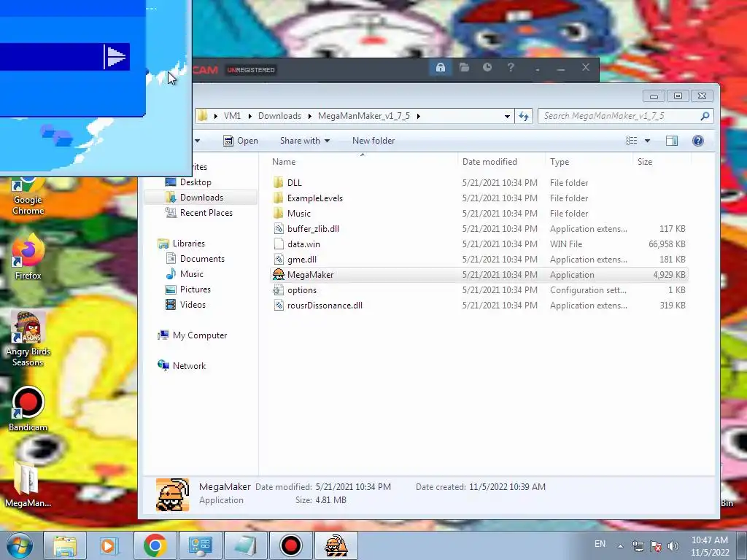Select Desktop in navigation pane
Viewport: 747px width, 560px height.
(195, 182)
